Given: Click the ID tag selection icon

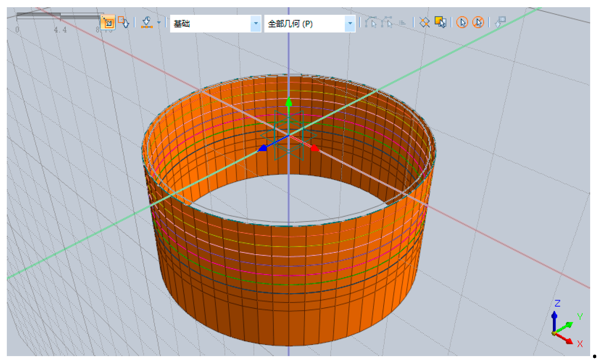Looking at the screenshot, I should click(500, 22).
